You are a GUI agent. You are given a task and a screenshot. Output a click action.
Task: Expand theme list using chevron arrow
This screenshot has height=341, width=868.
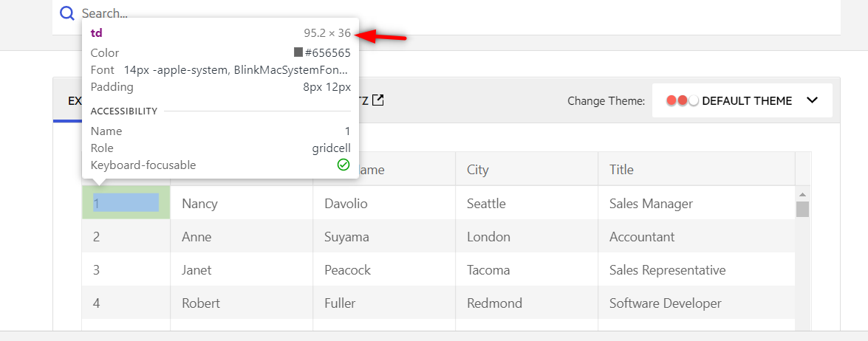pyautogui.click(x=812, y=100)
